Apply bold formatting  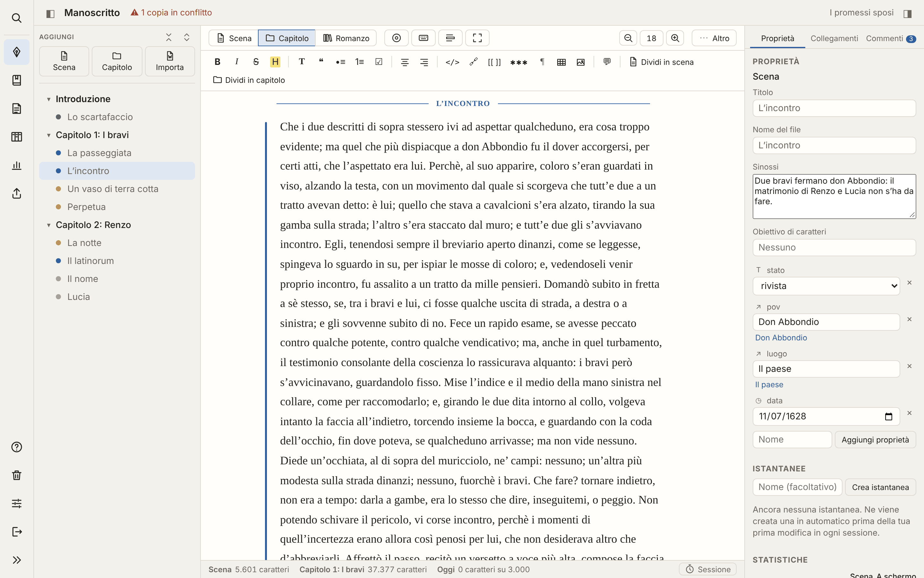pyautogui.click(x=218, y=62)
